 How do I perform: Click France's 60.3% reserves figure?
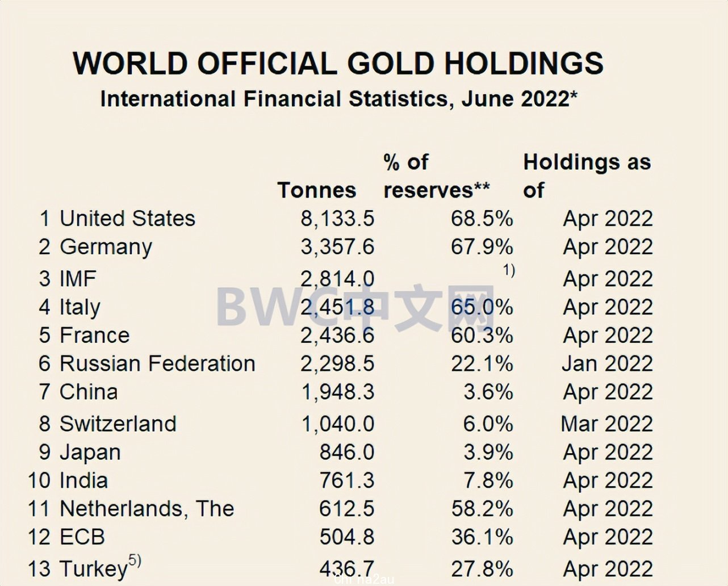pos(482,335)
